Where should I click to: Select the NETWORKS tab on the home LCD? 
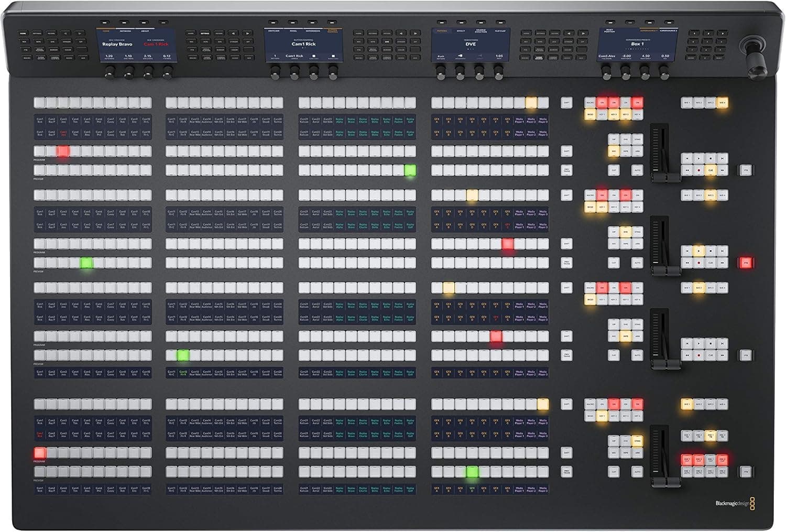point(124,31)
